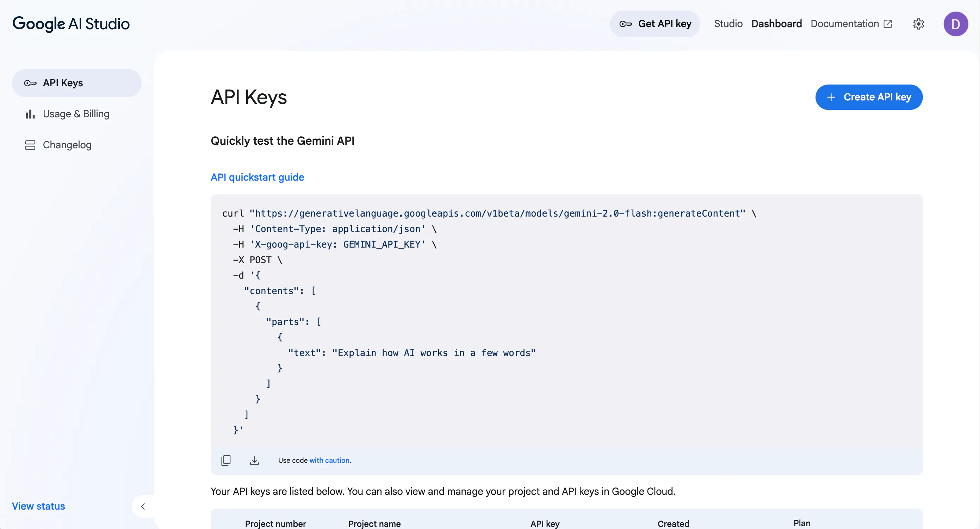Click the View status link
Image resolution: width=980 pixels, height=529 pixels.
pos(38,506)
